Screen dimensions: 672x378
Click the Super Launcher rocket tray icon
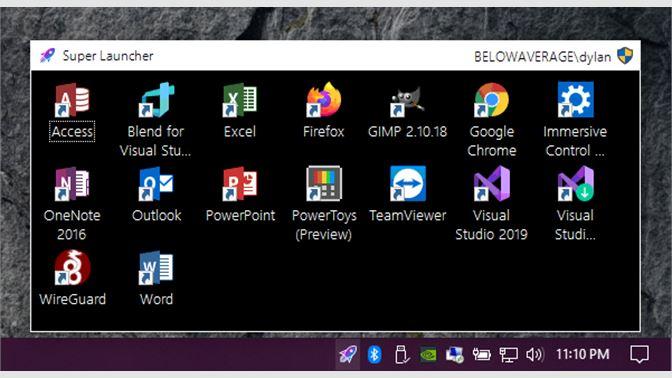tap(348, 354)
